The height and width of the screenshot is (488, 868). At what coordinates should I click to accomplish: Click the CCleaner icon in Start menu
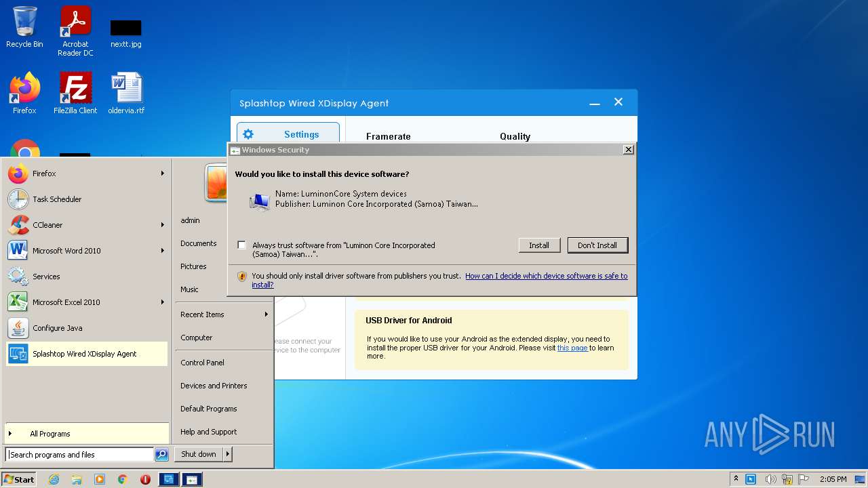tap(18, 225)
